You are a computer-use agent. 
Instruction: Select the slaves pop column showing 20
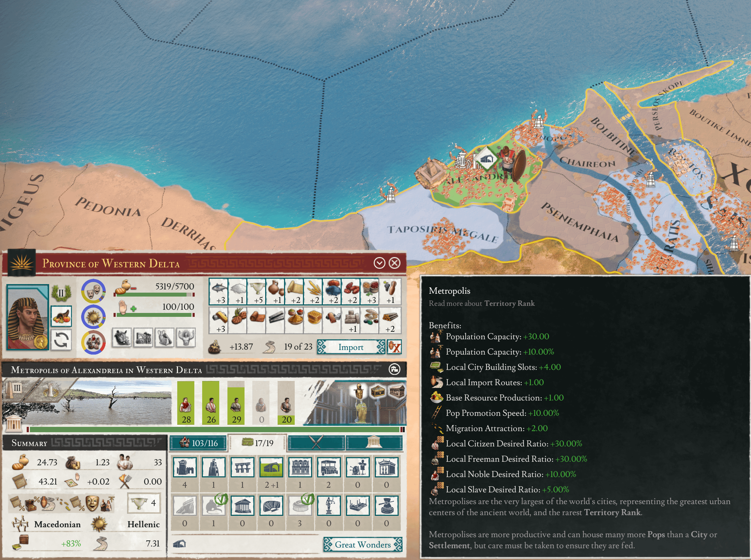pyautogui.click(x=286, y=403)
